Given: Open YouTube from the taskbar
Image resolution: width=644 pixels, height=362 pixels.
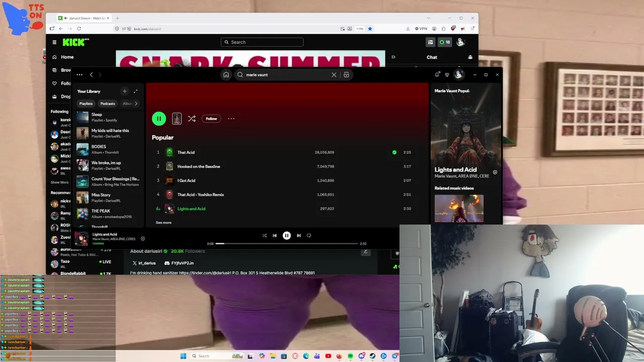Looking at the screenshot, I should [x=328, y=356].
